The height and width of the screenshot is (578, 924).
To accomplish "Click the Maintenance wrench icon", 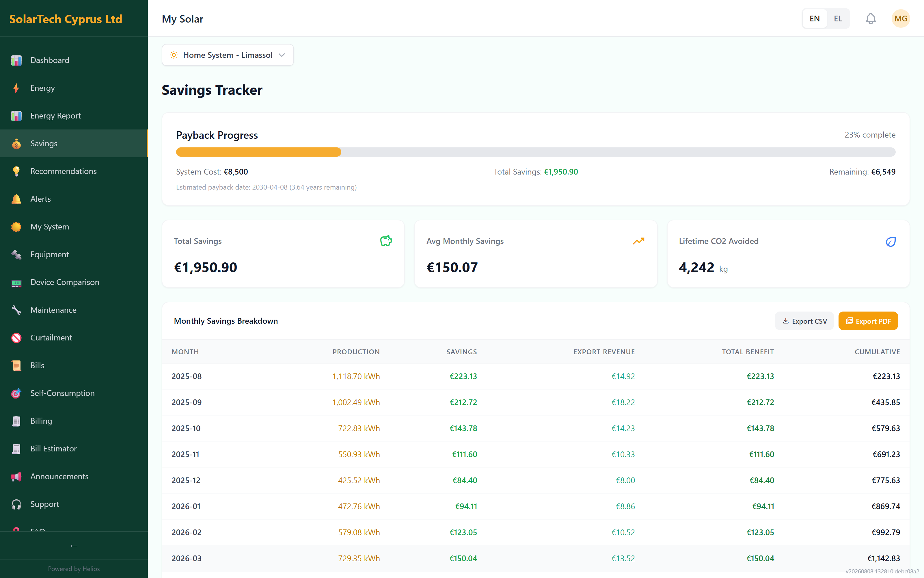I will tap(16, 310).
